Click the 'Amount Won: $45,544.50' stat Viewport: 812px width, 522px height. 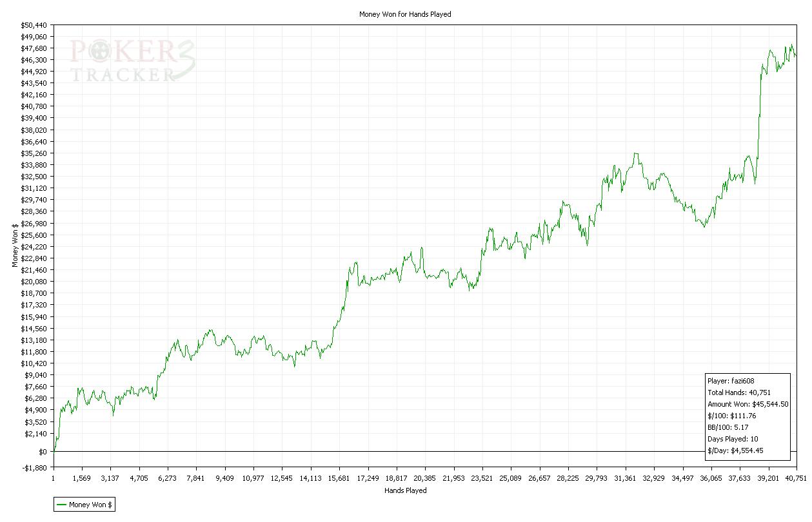click(748, 404)
